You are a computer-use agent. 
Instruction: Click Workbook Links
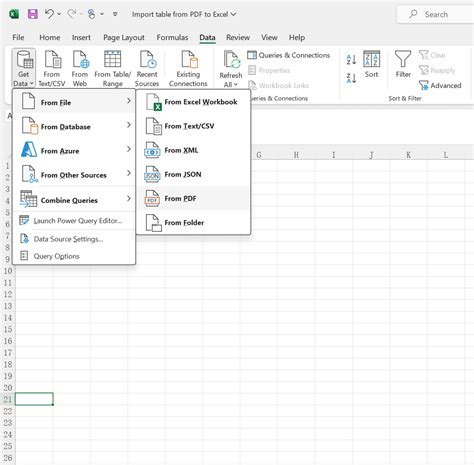click(278, 85)
